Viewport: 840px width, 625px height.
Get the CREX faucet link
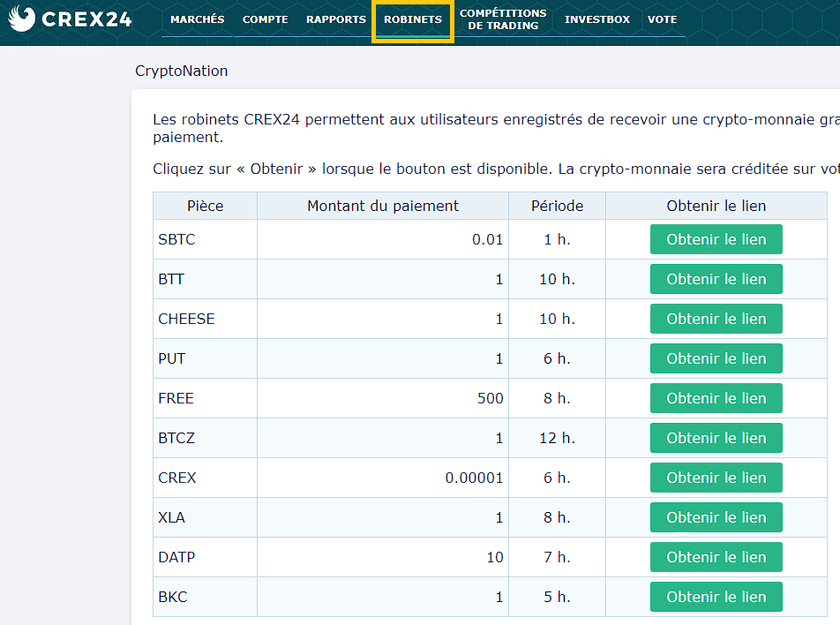(x=716, y=477)
